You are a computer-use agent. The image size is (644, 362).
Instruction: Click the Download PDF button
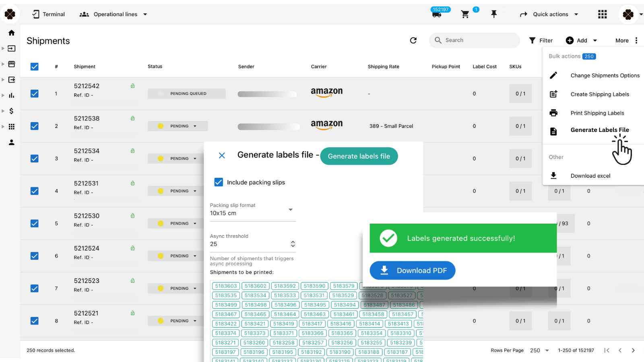click(x=413, y=270)
